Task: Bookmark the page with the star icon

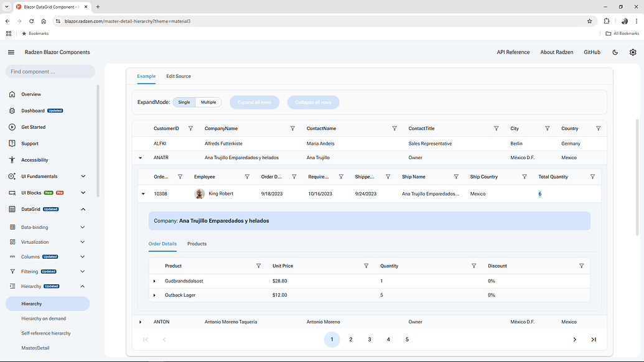Action: (x=589, y=21)
